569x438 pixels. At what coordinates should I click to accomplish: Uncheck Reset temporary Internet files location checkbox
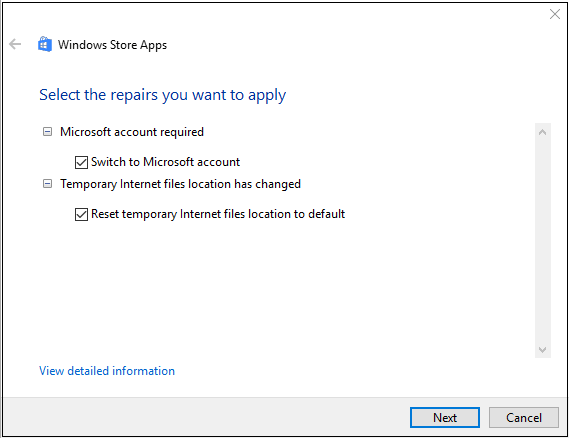tap(81, 214)
